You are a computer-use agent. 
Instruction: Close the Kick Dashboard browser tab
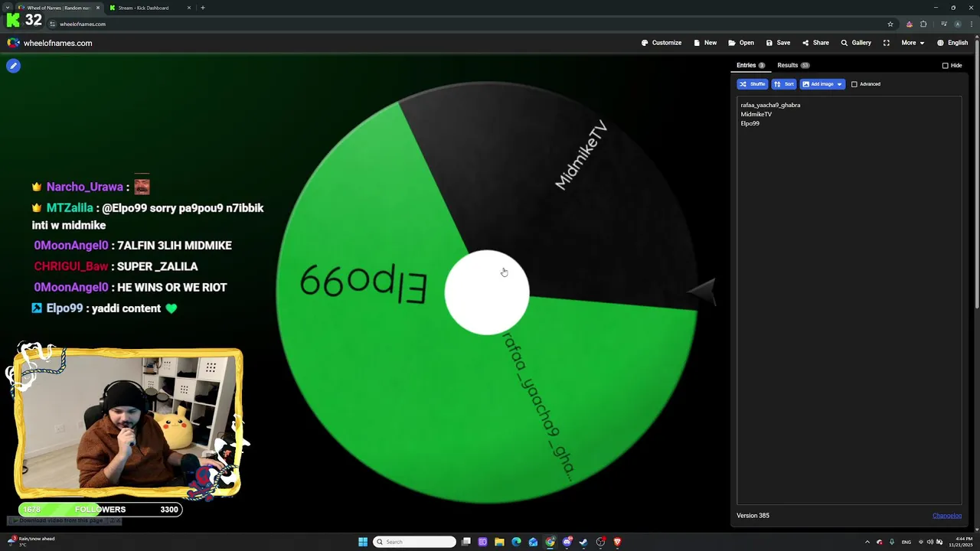(189, 8)
